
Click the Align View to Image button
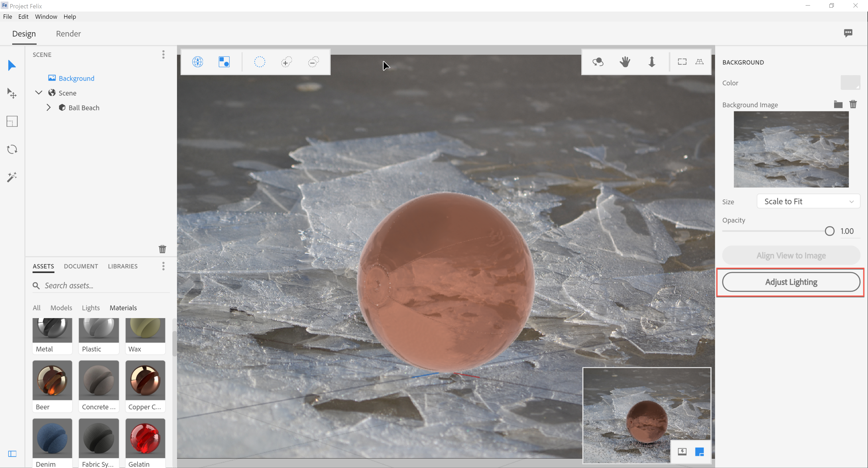point(791,255)
